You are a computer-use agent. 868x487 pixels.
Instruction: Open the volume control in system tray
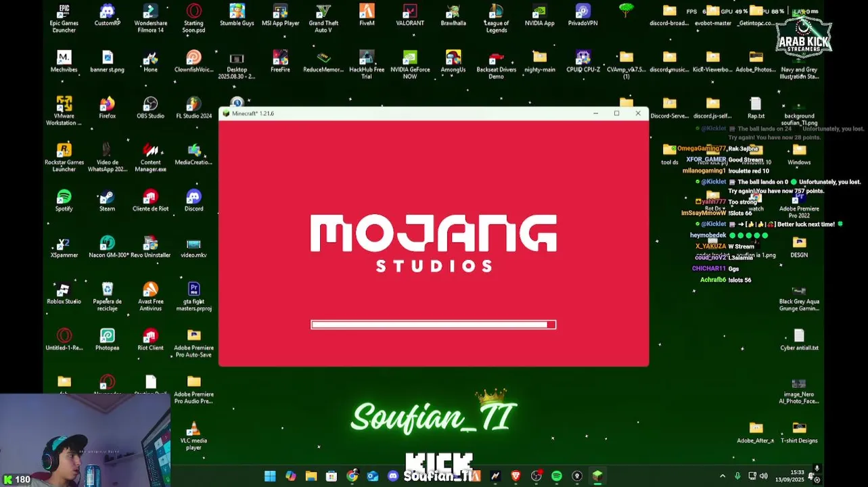[764, 476]
